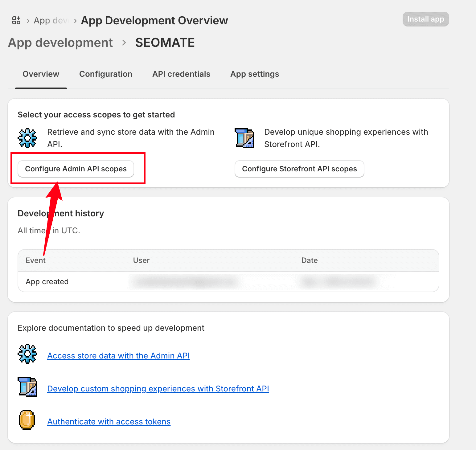Viewport: 476px width, 450px height.
Task: Open Develop custom shopping experiences with Storefront API
Action: (x=158, y=389)
